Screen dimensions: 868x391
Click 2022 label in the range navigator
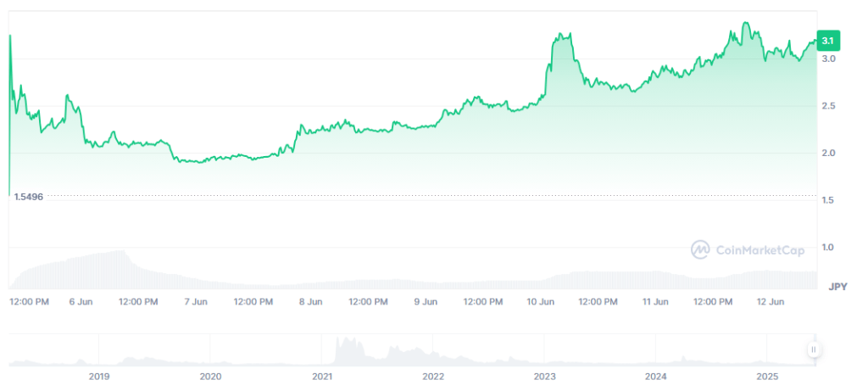pos(433,376)
